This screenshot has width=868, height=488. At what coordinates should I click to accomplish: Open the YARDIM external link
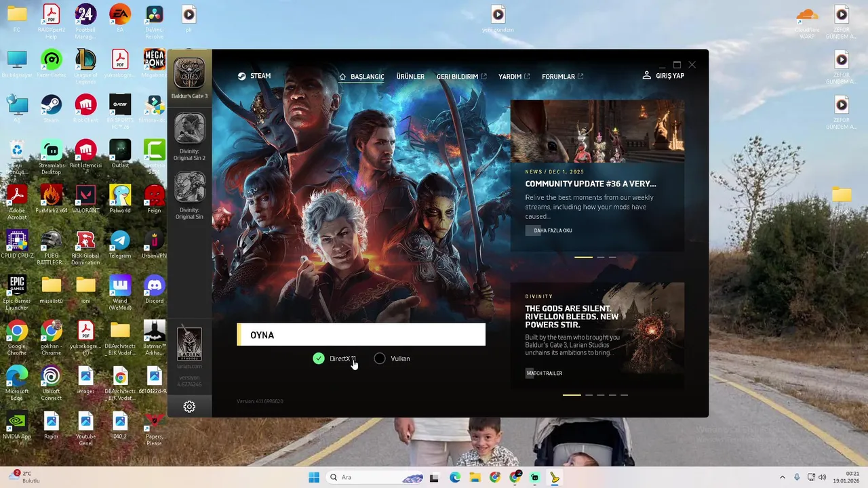coord(514,77)
